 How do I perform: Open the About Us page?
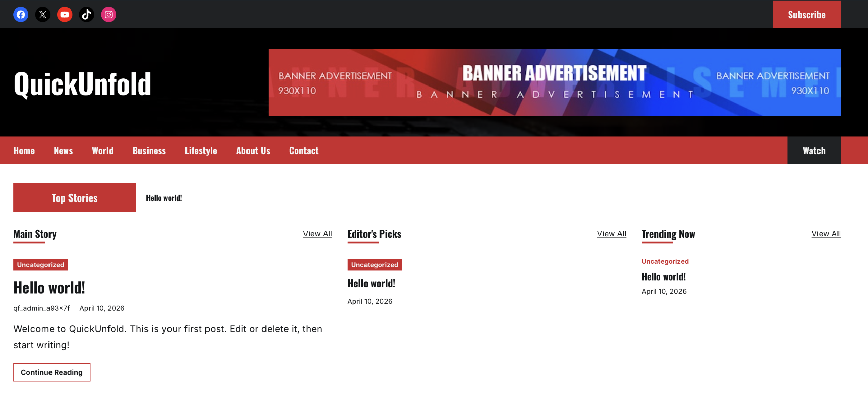(x=253, y=151)
